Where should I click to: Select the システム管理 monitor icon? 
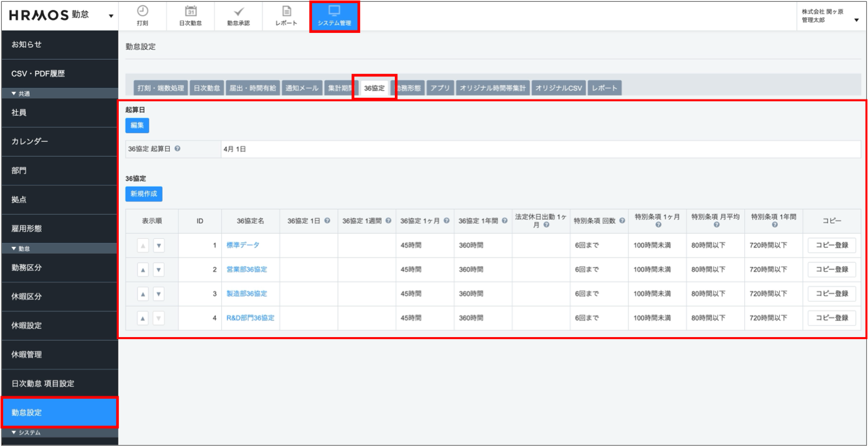[x=334, y=11]
